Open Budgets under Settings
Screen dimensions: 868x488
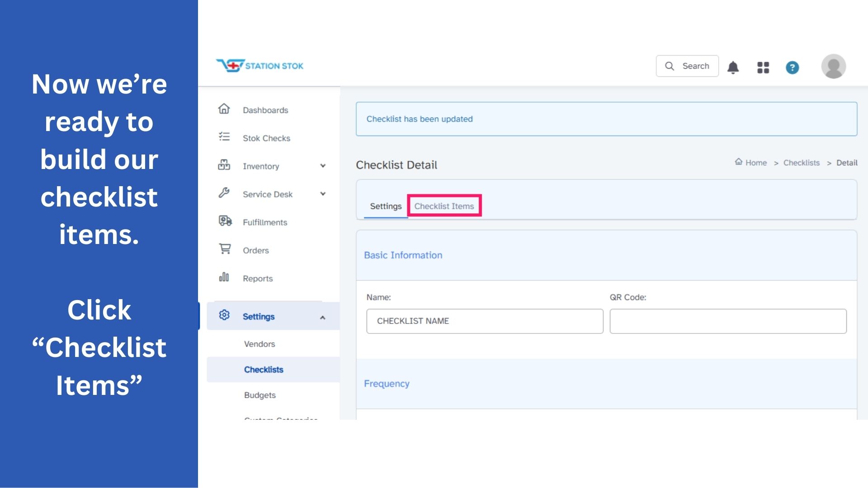pyautogui.click(x=260, y=395)
